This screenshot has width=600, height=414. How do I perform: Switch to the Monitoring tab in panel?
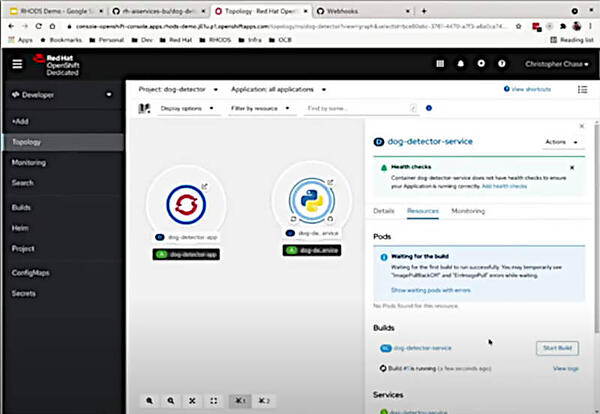pos(468,211)
